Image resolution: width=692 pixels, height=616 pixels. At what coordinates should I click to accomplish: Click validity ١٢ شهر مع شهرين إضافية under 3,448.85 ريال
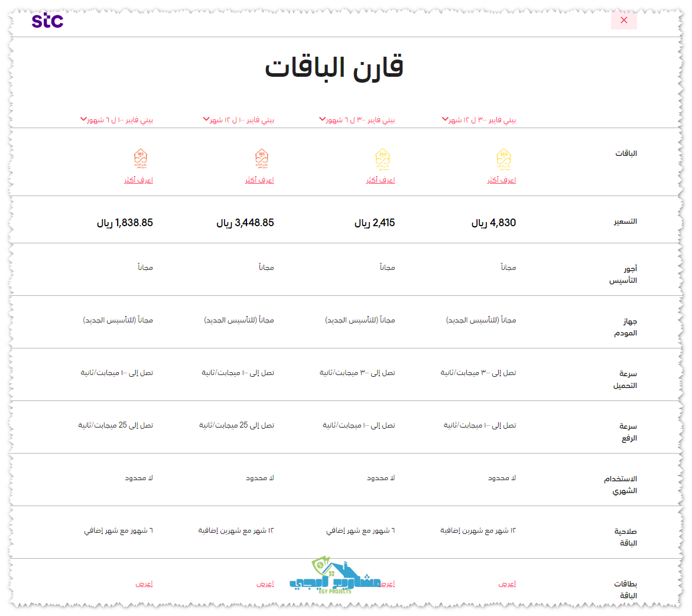pyautogui.click(x=236, y=530)
